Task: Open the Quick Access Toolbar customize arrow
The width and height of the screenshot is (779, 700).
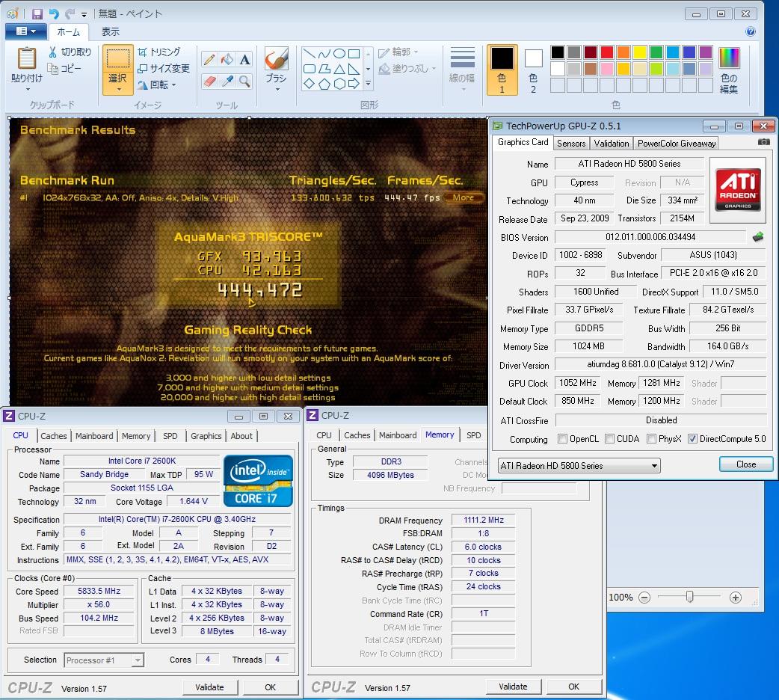Action: 84,14
